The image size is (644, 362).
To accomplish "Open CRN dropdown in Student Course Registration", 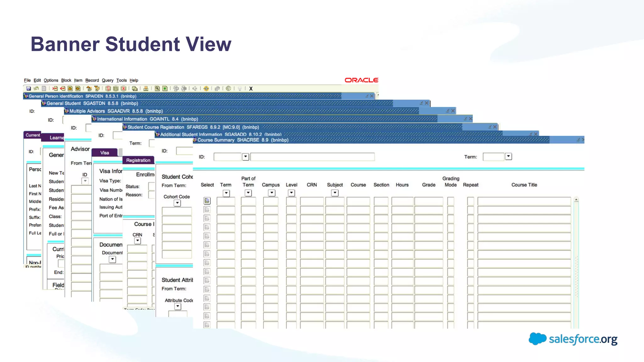I will coord(137,241).
